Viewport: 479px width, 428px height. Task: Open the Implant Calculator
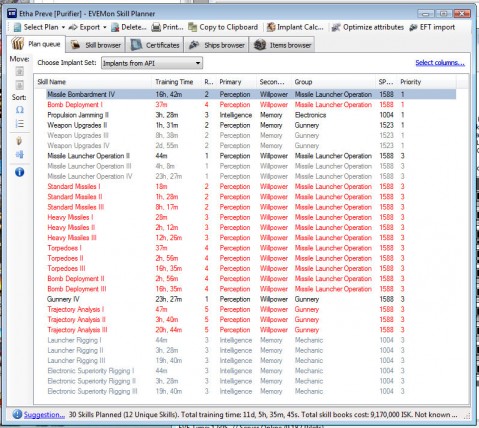(x=295, y=27)
